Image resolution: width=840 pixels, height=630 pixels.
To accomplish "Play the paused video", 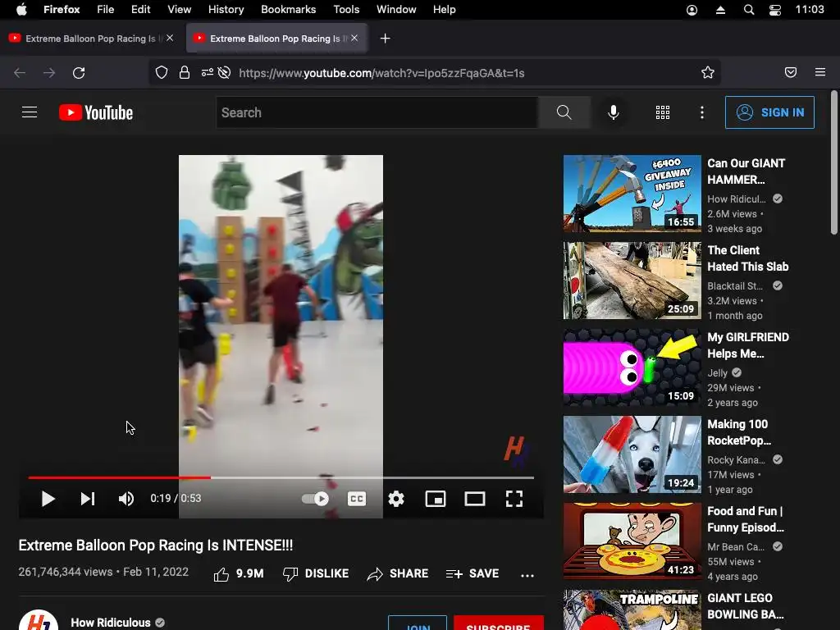I will coord(48,499).
